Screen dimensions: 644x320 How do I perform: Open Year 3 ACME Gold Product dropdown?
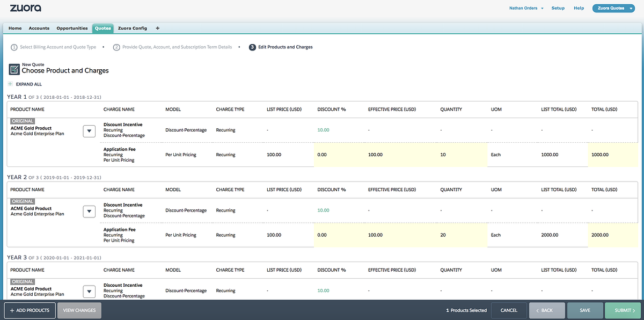tap(89, 292)
